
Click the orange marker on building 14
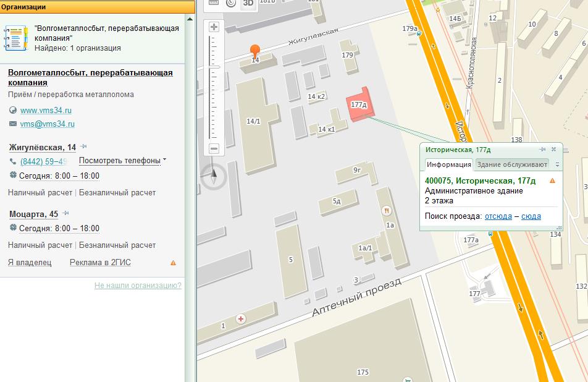[x=254, y=51]
